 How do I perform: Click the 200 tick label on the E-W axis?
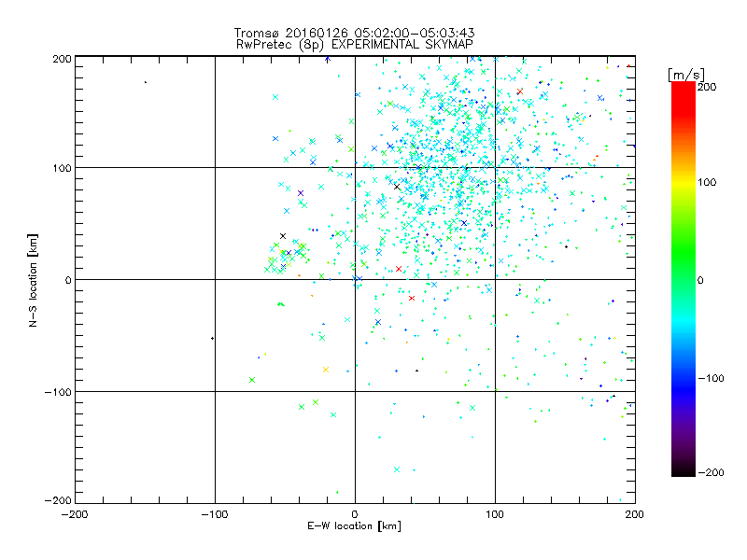point(635,514)
